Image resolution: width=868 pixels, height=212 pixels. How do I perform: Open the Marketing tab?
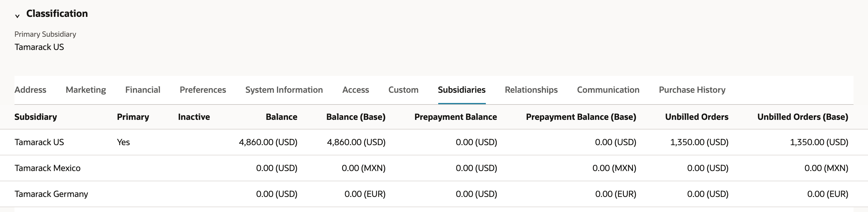click(86, 90)
